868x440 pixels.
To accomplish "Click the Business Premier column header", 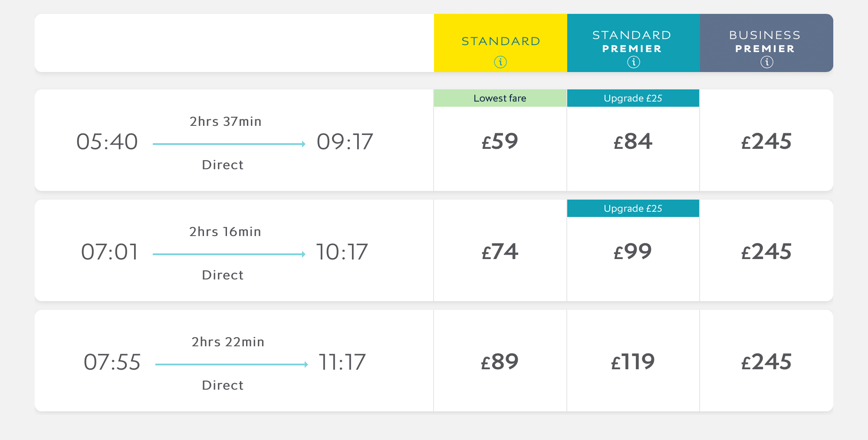I will [x=766, y=43].
